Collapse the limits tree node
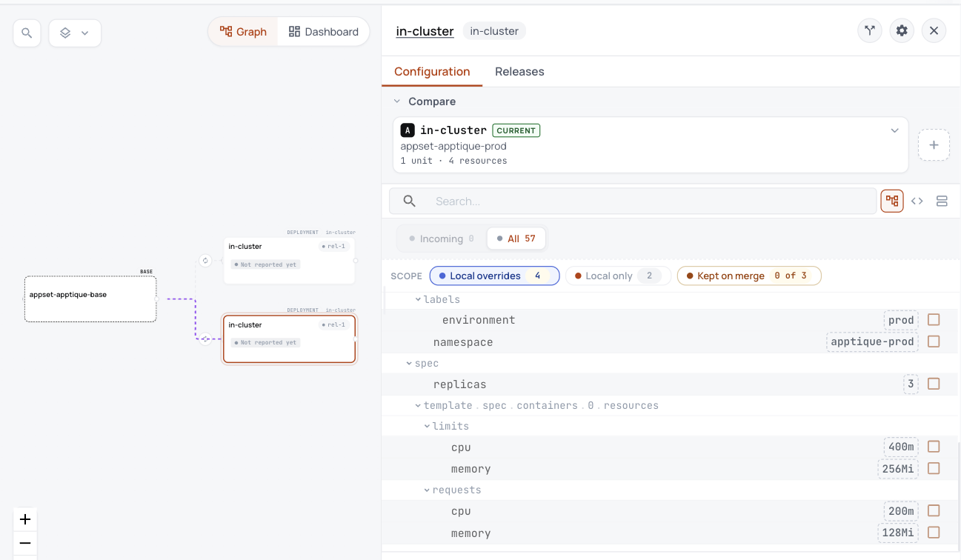 427,427
